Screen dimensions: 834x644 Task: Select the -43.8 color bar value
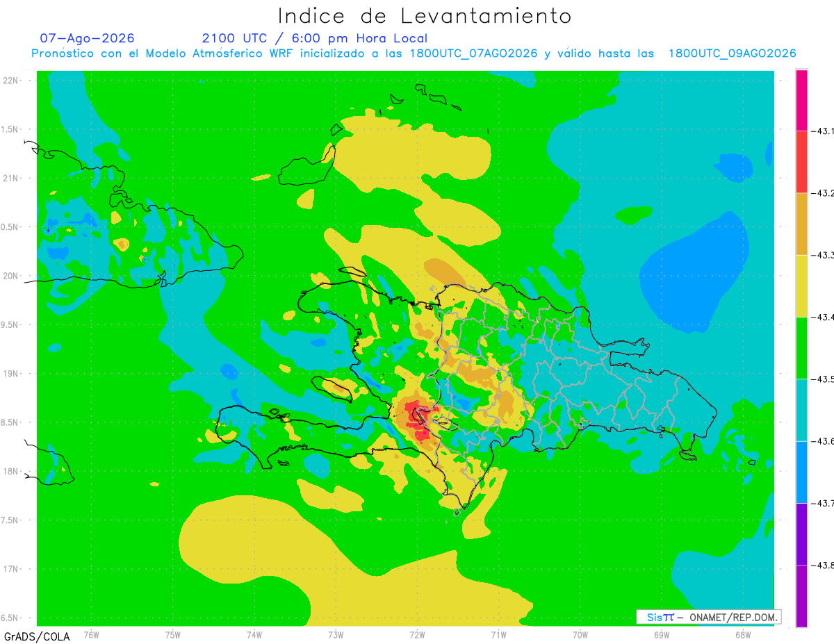(822, 565)
